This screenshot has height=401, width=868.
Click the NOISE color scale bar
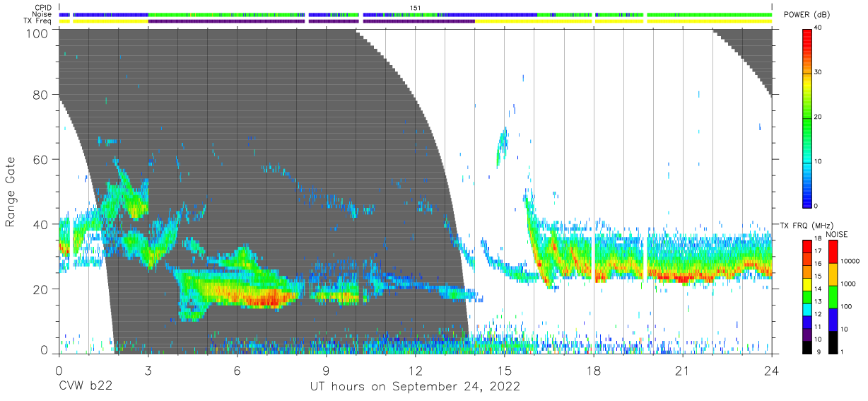(x=832, y=296)
